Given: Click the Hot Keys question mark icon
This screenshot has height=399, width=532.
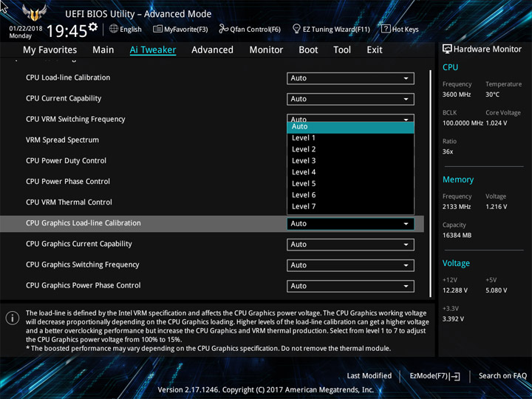Looking at the screenshot, I should (386, 29).
